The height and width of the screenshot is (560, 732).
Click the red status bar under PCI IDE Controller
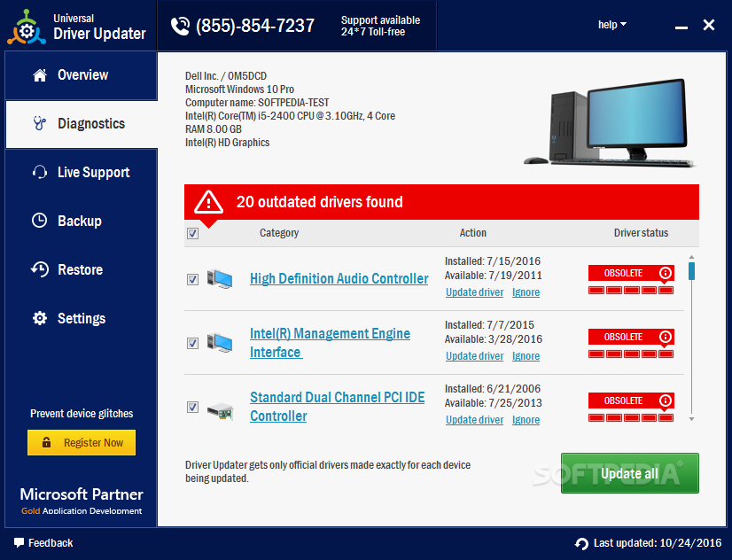click(x=631, y=417)
